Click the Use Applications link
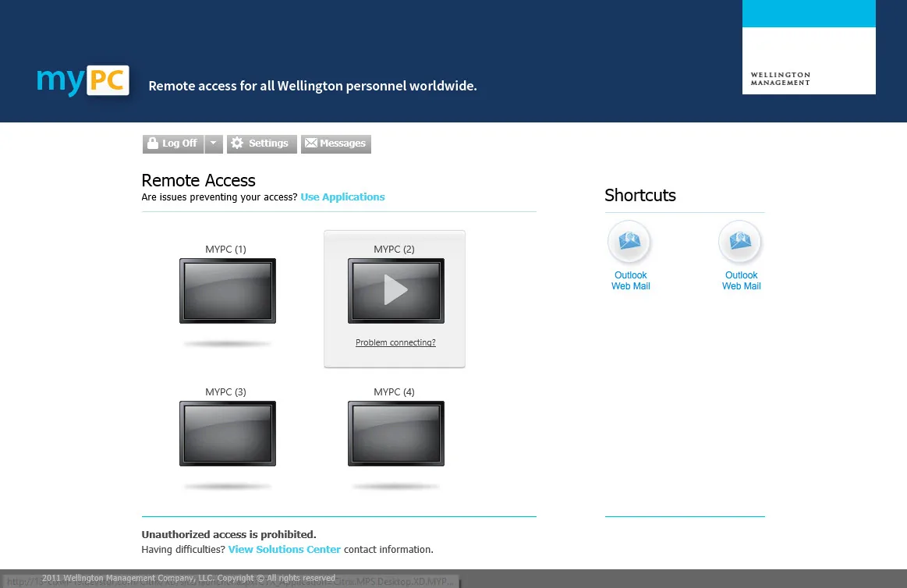Viewport: 907px width, 588px height. (342, 197)
